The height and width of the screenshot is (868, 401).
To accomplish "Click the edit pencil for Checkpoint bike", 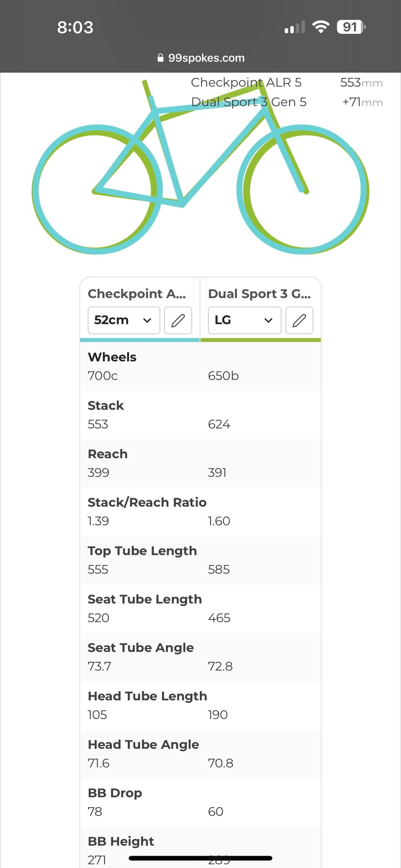I will [178, 320].
